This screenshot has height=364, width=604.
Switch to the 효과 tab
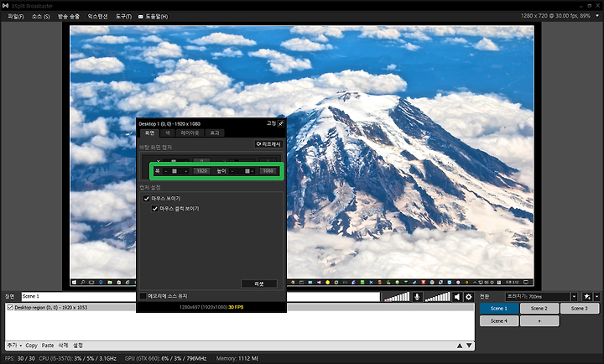pyautogui.click(x=215, y=133)
